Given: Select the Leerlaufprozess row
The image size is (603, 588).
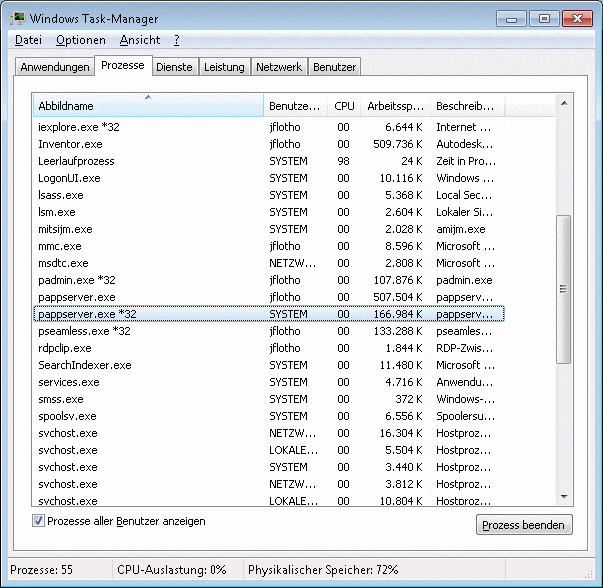Looking at the screenshot, I should 269,161.
